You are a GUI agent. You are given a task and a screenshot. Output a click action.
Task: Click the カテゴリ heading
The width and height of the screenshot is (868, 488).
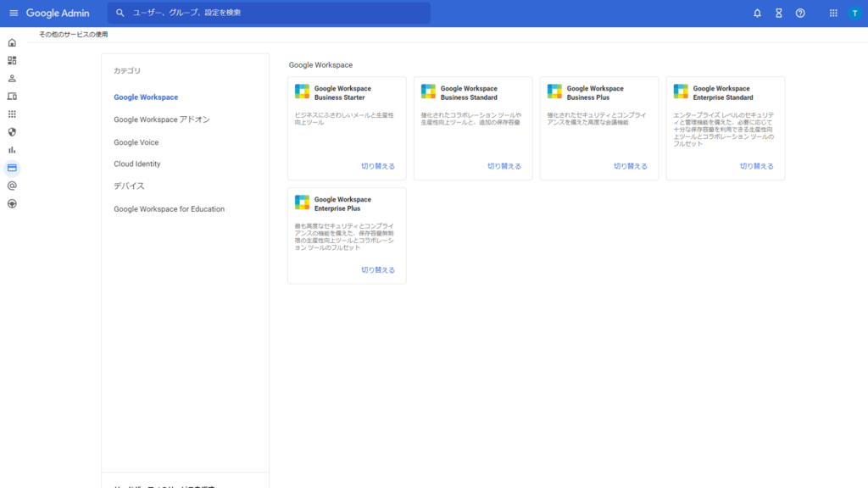pos(127,71)
